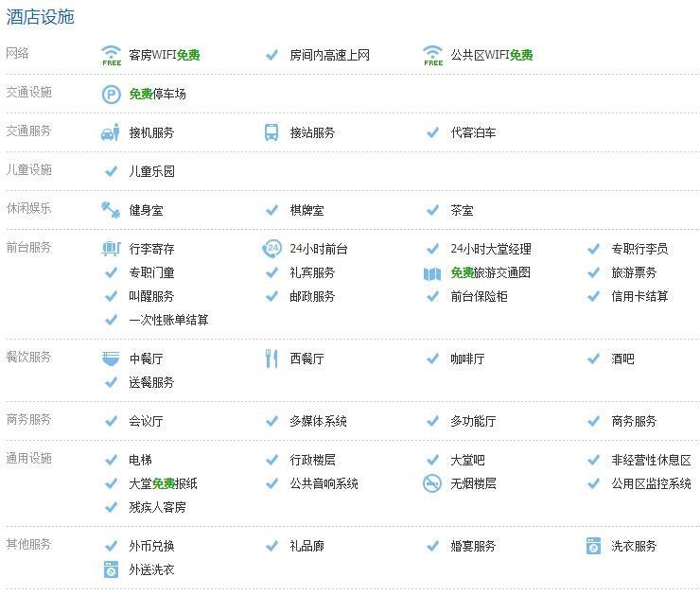Click the checkmark beside 会议厅
This screenshot has height=595, width=700.
click(111, 421)
